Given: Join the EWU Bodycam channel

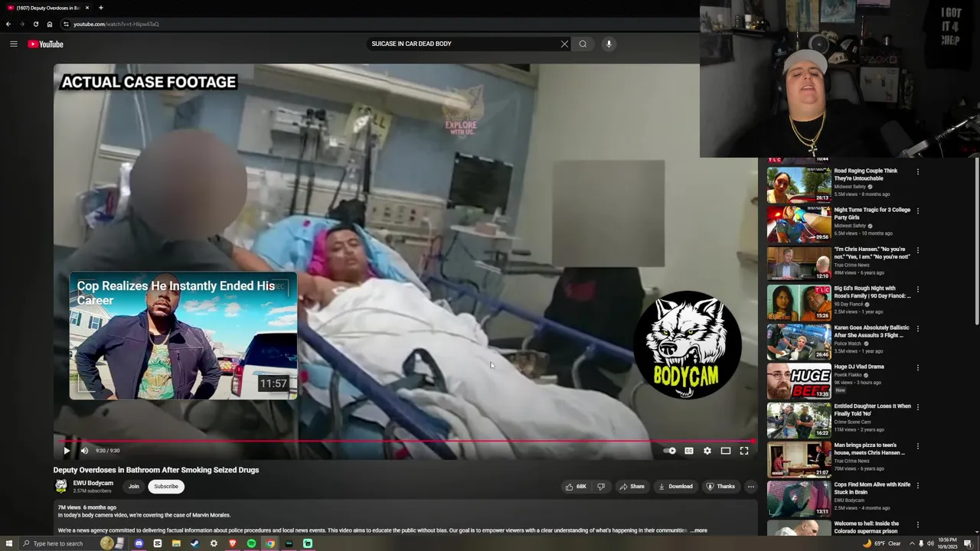Looking at the screenshot, I should (134, 487).
